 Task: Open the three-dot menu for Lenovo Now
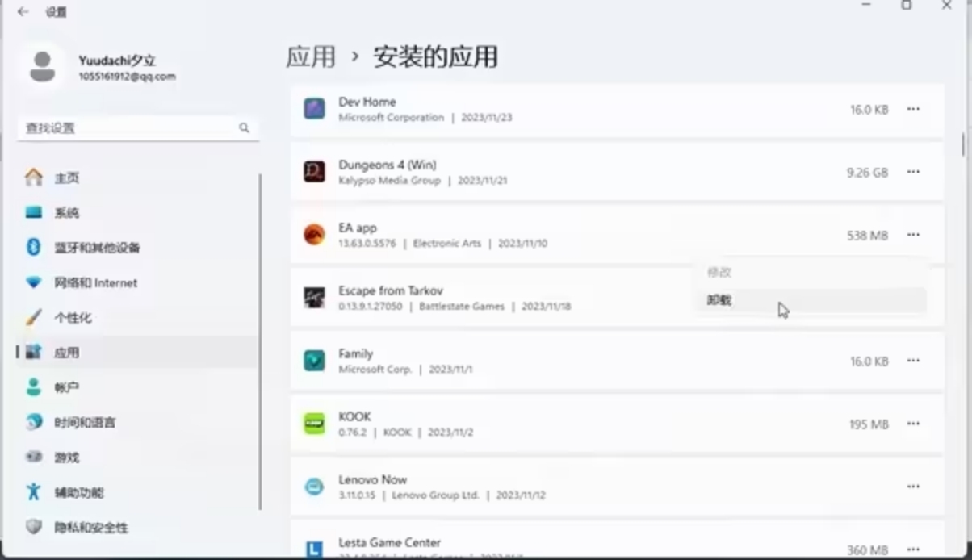(913, 487)
